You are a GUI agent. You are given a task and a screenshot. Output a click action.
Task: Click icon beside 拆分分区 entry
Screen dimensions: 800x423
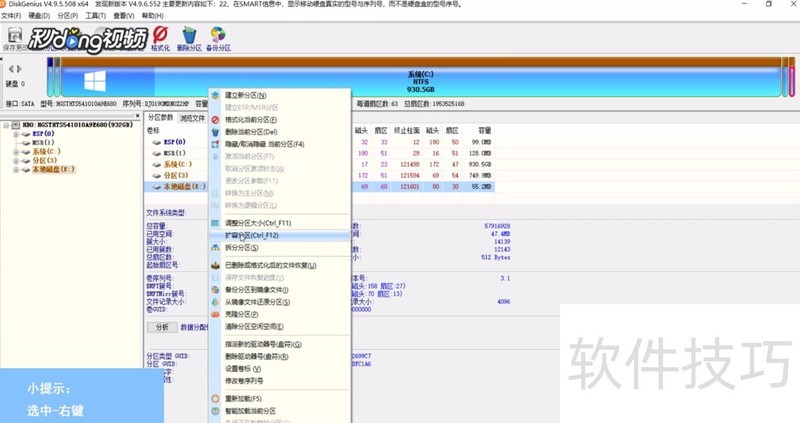click(x=215, y=247)
